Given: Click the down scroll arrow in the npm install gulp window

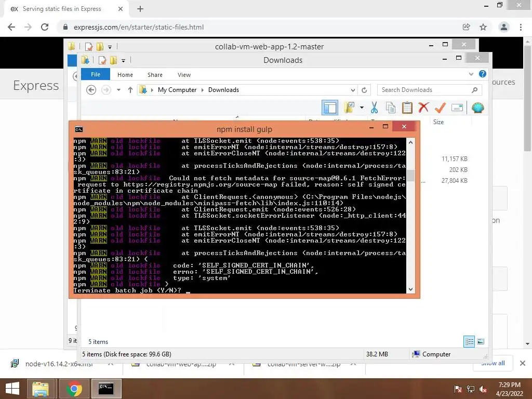Looking at the screenshot, I should 410,289.
